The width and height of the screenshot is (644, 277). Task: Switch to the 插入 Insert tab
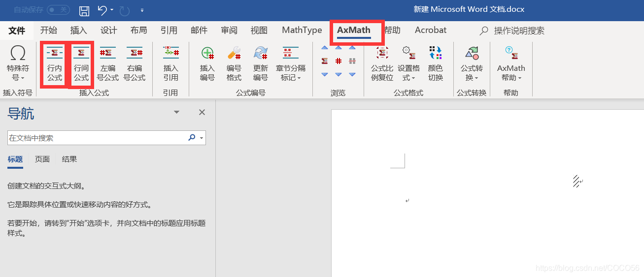(x=79, y=31)
